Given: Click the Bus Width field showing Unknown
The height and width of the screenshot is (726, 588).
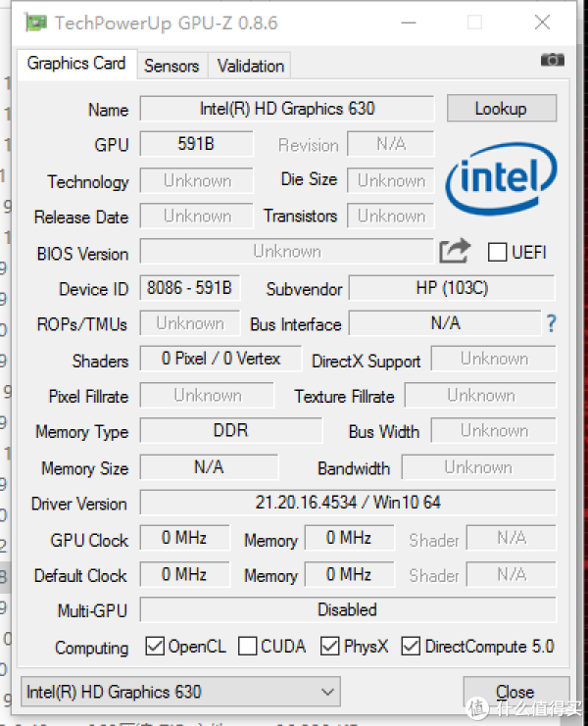Looking at the screenshot, I should point(494,430).
